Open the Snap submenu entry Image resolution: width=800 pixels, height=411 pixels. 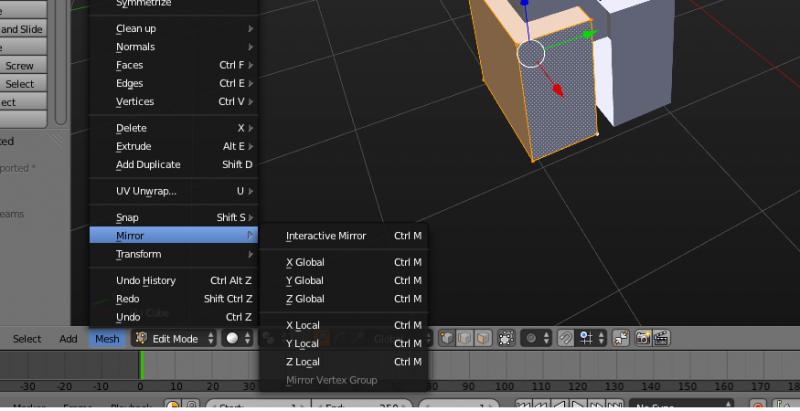point(173,218)
